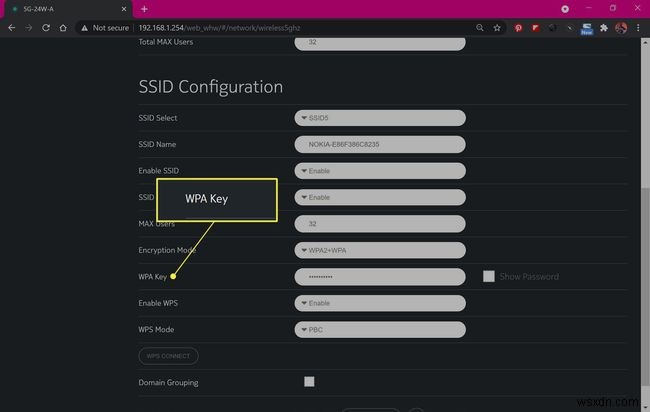
Task: Bookmark this page with the star icon
Action: (x=497, y=28)
